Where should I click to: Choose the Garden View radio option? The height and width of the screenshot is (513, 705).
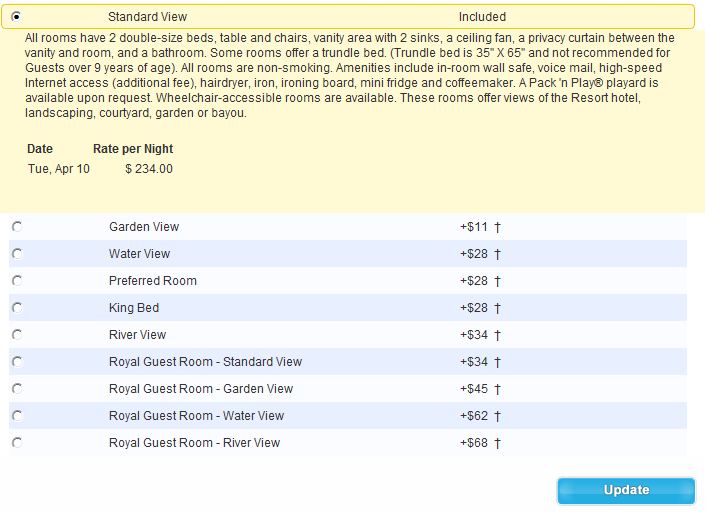tap(17, 227)
